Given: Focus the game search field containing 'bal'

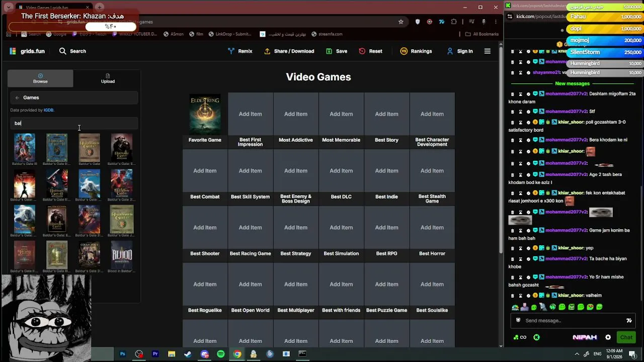Looking at the screenshot, I should (74, 123).
